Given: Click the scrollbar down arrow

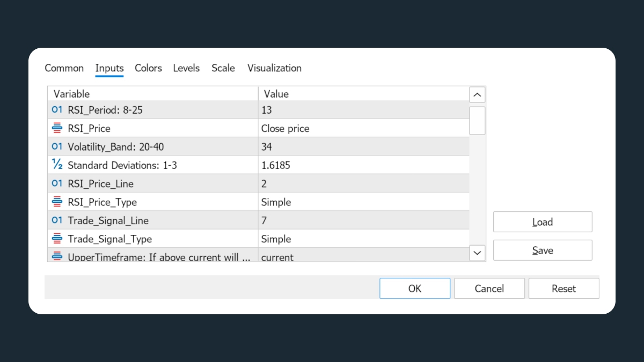Looking at the screenshot, I should (477, 252).
